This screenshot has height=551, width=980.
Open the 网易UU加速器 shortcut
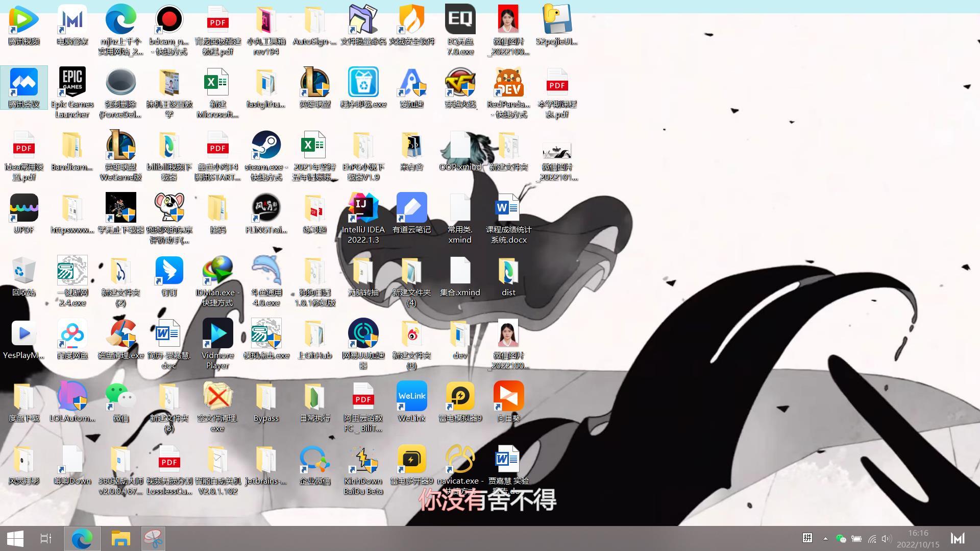[x=363, y=344]
